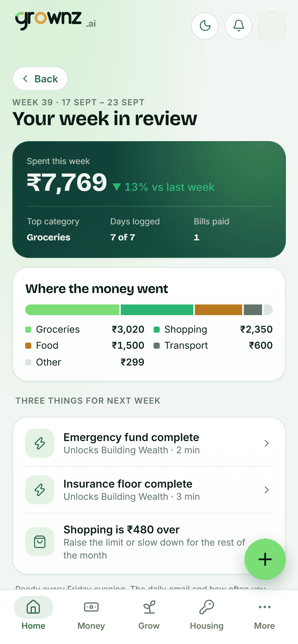This screenshot has height=644, width=298.
Task: Toggle dark mode with the moon icon
Action: [205, 26]
